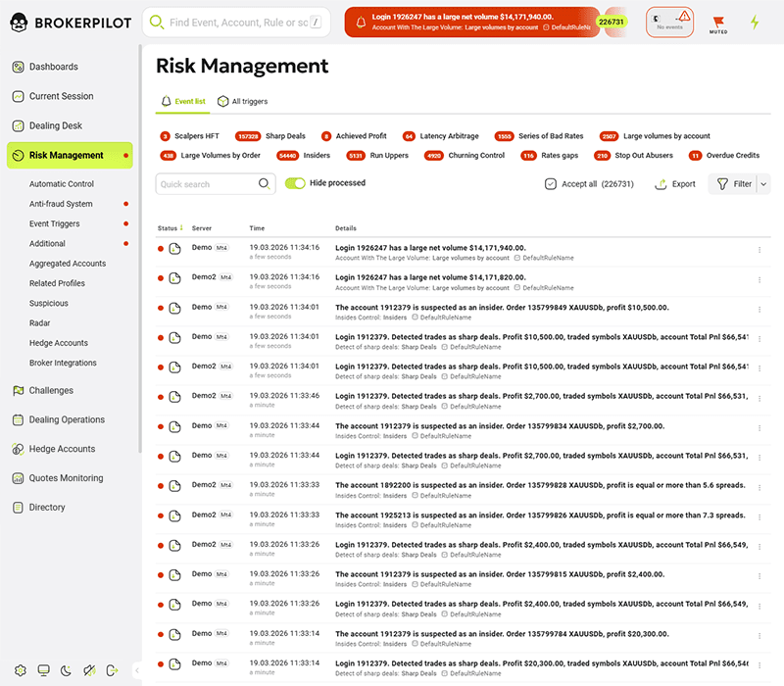Switch to the All triggers tab

[243, 101]
